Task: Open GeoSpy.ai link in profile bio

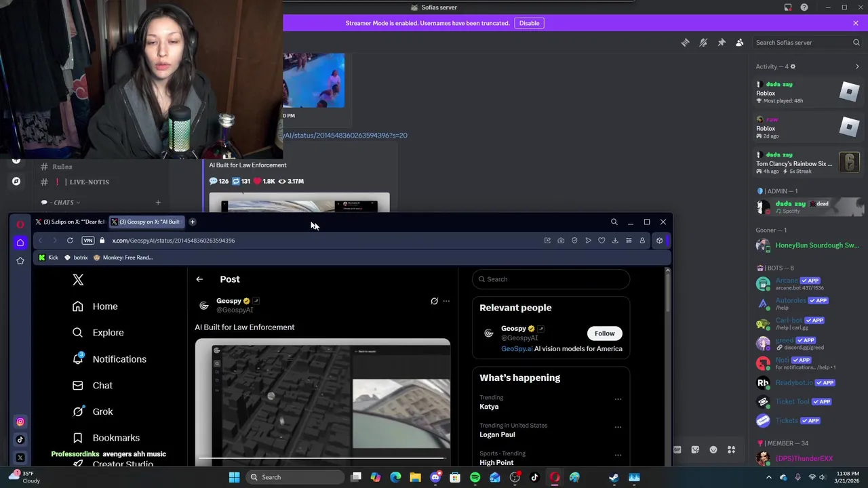Action: 517,349
